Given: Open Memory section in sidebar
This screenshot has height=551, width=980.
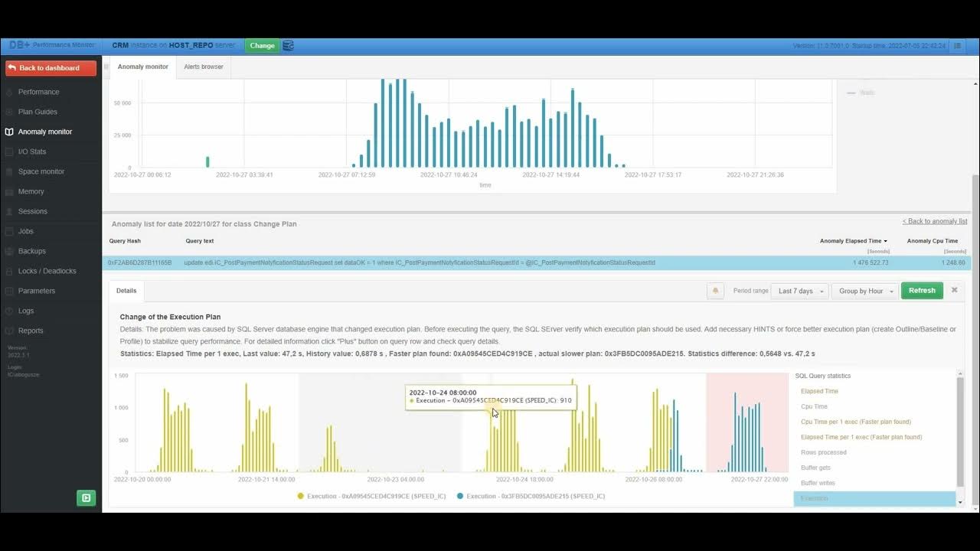Looking at the screenshot, I should 31,191.
